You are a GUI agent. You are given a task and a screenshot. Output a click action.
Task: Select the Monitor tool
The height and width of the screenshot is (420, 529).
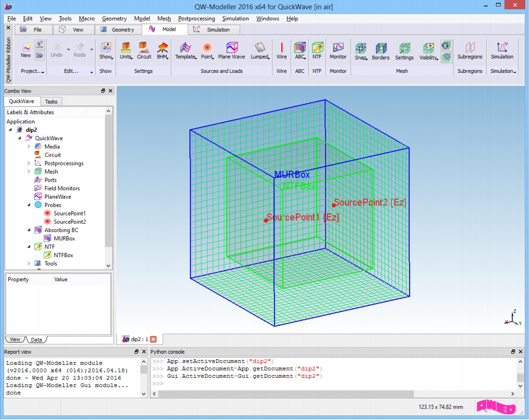338,51
